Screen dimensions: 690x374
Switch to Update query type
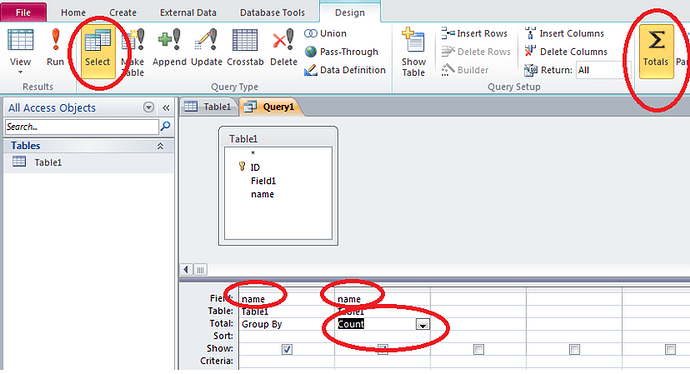pyautogui.click(x=206, y=48)
